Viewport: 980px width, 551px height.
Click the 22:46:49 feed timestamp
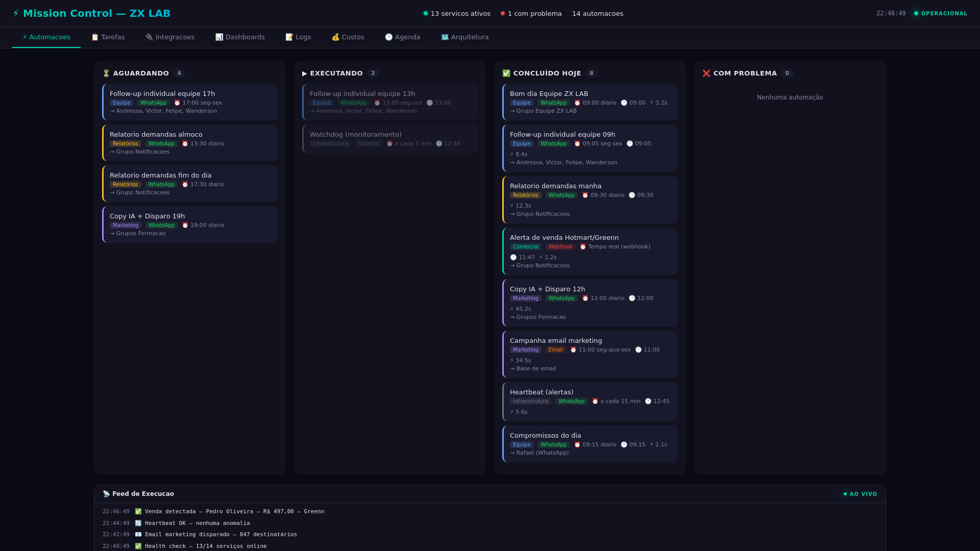tap(116, 512)
